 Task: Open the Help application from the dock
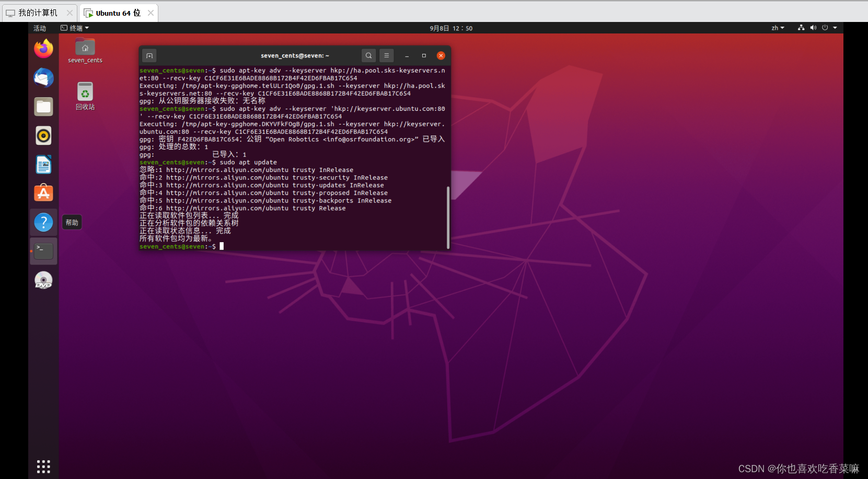43,222
